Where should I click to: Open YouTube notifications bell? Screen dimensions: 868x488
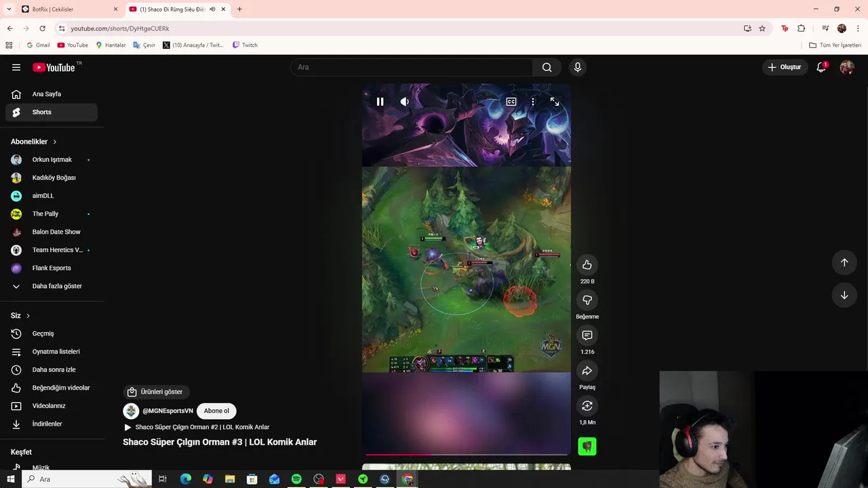(821, 67)
